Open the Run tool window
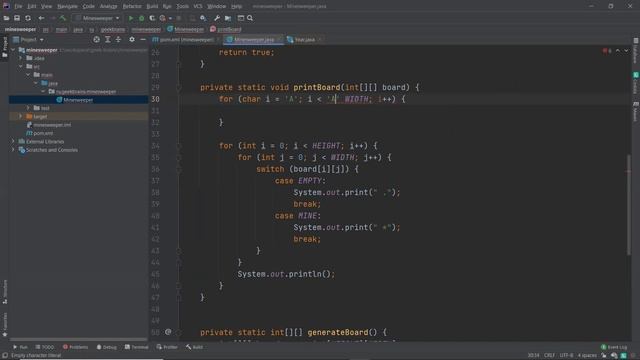The height and width of the screenshot is (360, 640). click(20, 347)
